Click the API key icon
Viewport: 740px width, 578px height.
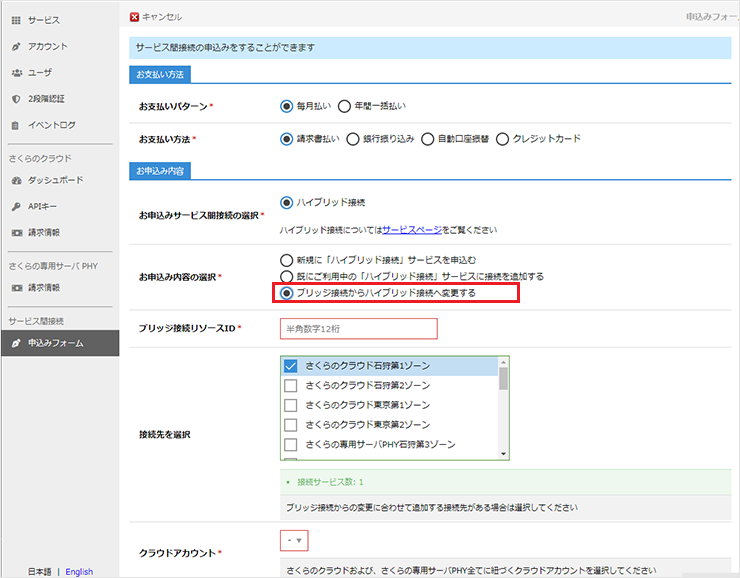pyautogui.click(x=16, y=206)
